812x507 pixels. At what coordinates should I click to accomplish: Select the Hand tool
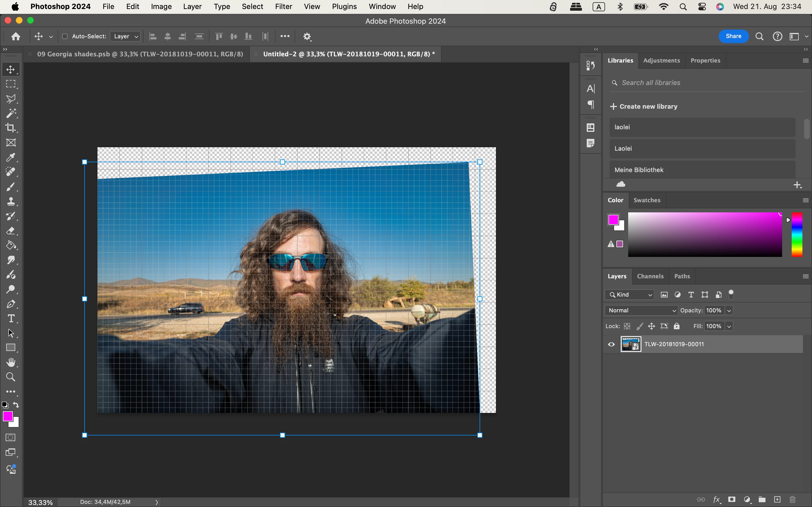pyautogui.click(x=11, y=362)
